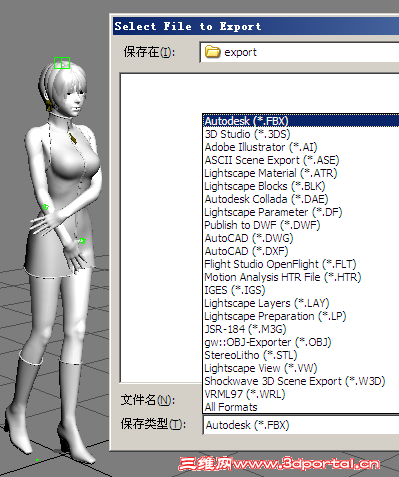The image size is (399, 477).
Task: Choose 3D Studio (*.3DS) format
Action: coord(301,134)
